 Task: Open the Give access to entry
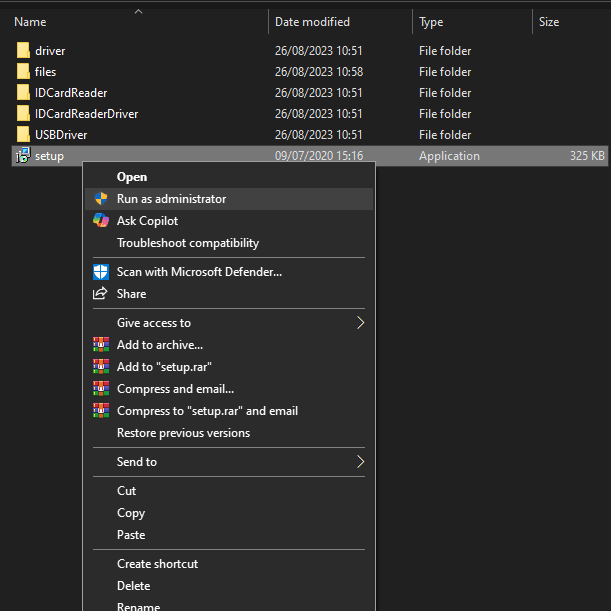click(x=229, y=323)
